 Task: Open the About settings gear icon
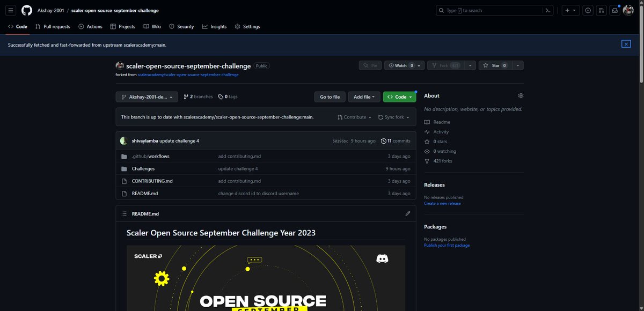(521, 95)
